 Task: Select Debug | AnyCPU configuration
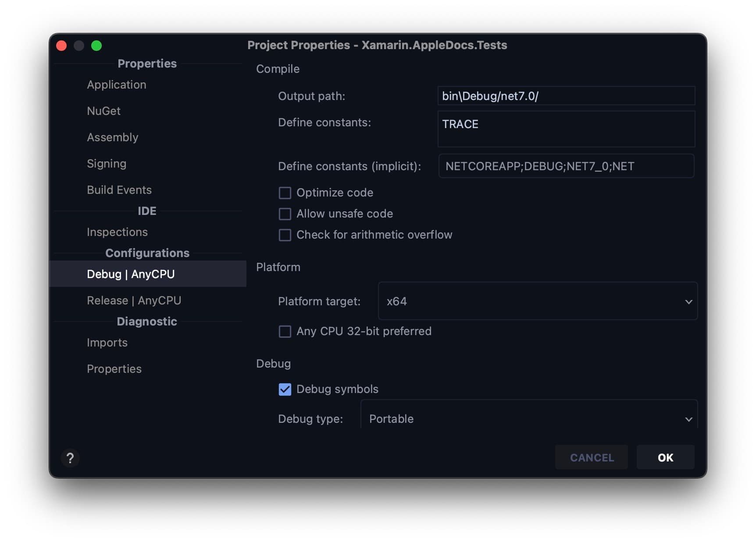point(148,274)
